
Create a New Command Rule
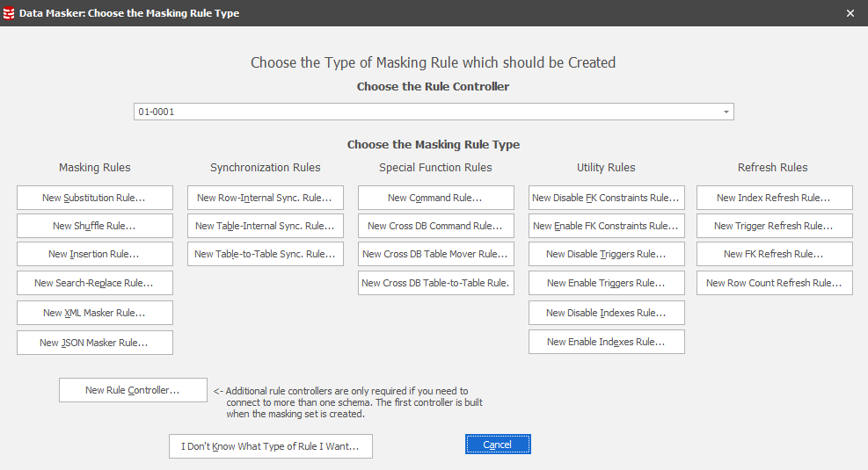point(435,198)
